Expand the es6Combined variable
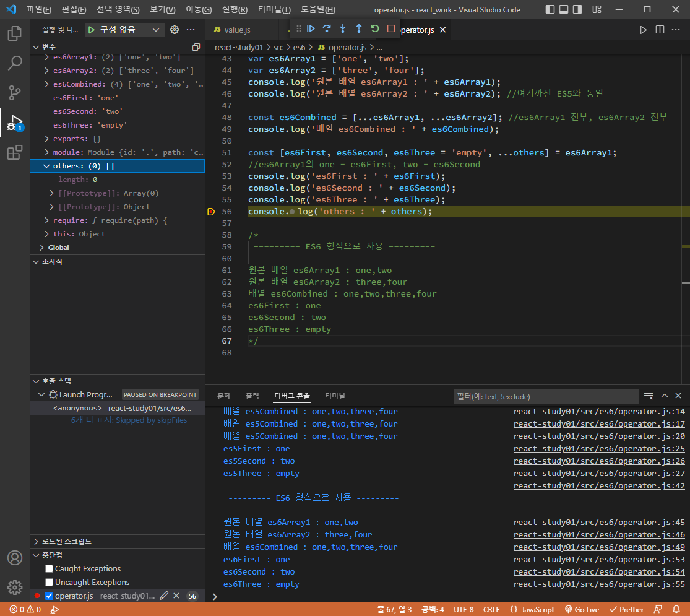This screenshot has width=690, height=616. [46, 84]
